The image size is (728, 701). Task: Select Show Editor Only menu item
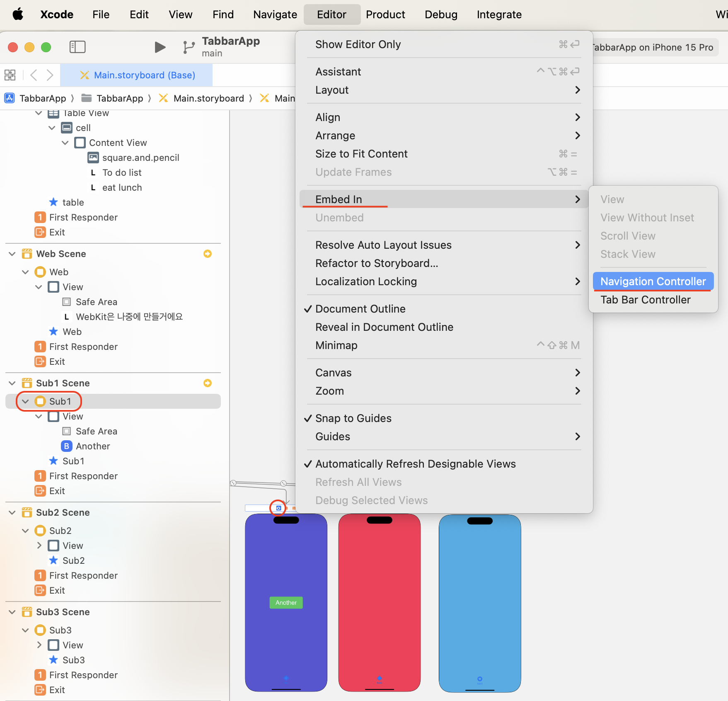(x=444, y=44)
